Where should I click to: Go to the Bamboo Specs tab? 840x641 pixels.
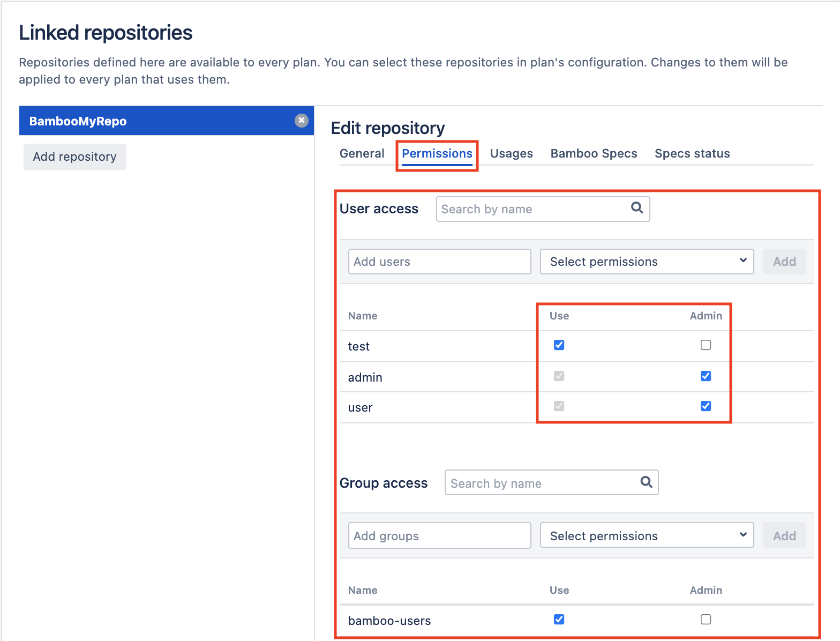tap(594, 153)
